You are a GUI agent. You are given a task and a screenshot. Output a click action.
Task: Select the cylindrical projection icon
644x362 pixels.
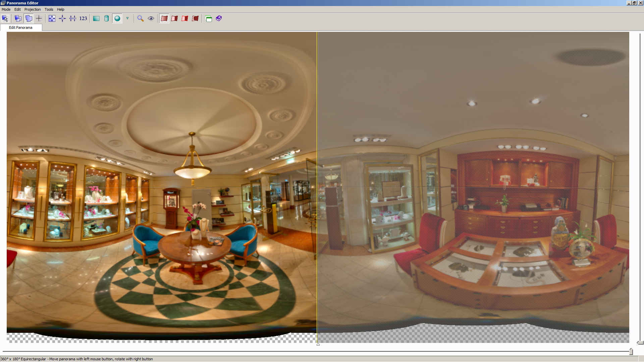click(107, 18)
